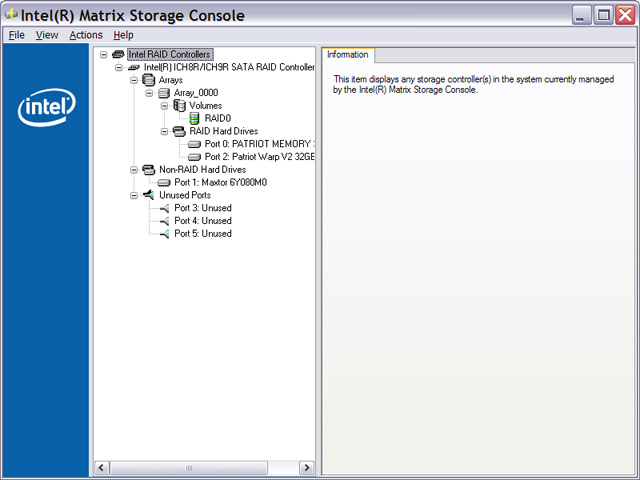Image resolution: width=640 pixels, height=480 pixels.
Task: Collapse the Intel RAID Controllers node
Action: coord(103,54)
